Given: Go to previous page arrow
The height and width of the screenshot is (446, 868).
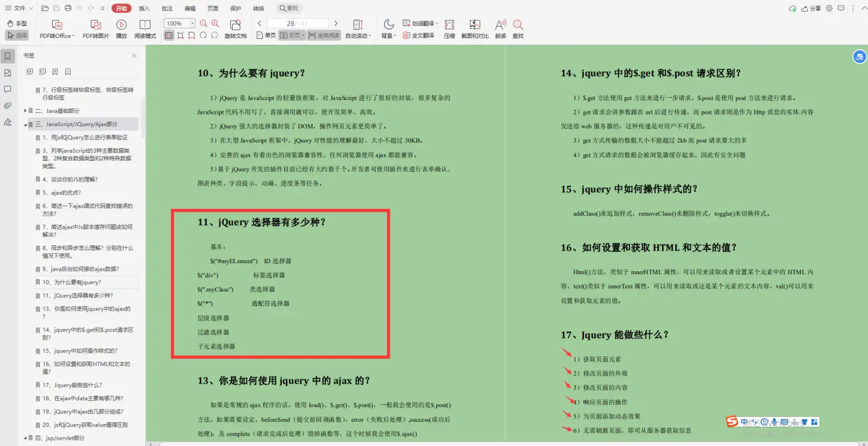Looking at the screenshot, I should pyautogui.click(x=260, y=24).
